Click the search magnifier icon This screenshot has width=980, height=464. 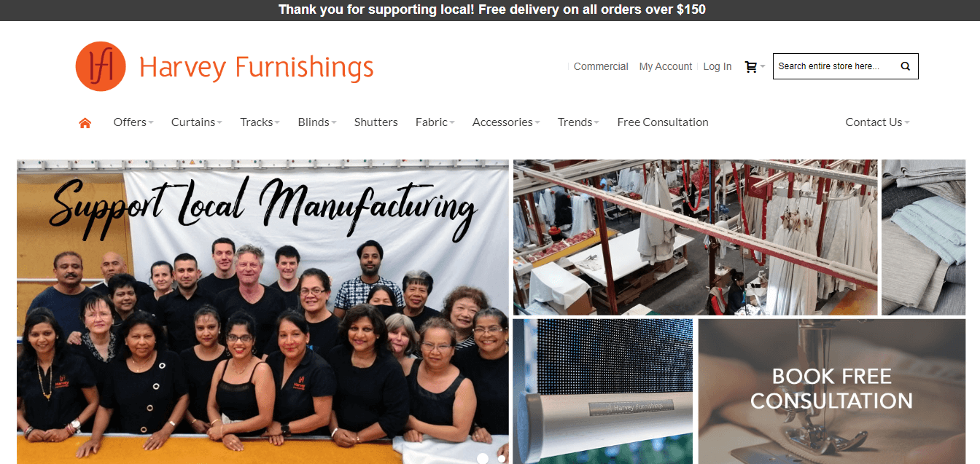pyautogui.click(x=906, y=66)
